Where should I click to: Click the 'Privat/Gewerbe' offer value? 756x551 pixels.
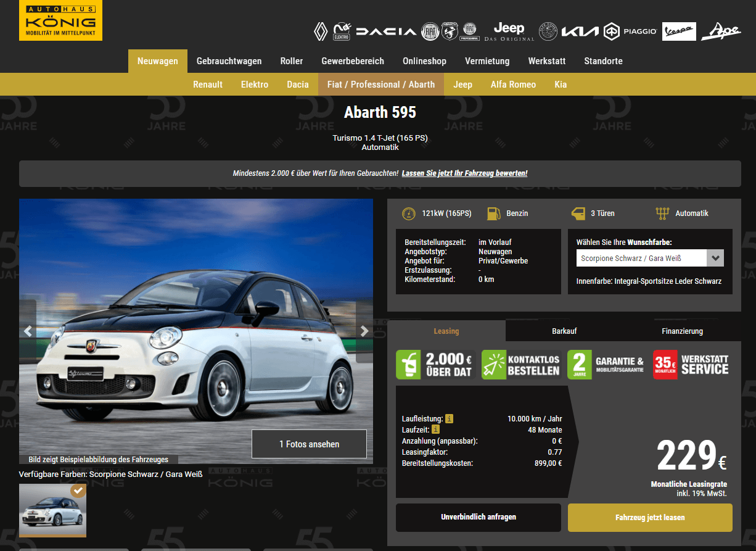503,261
